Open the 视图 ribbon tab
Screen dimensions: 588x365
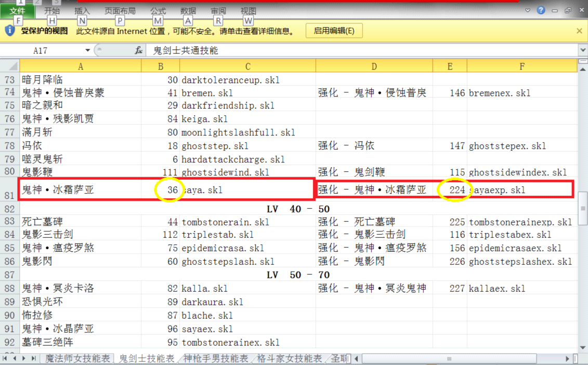[x=248, y=10]
